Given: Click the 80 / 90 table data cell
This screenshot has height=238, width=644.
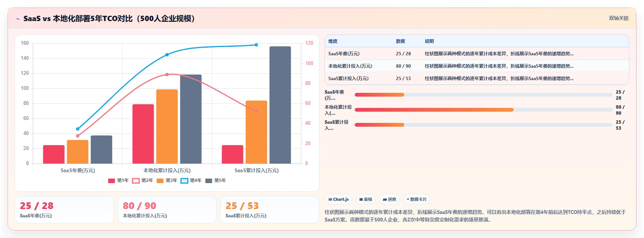Looking at the screenshot, I should [x=403, y=66].
